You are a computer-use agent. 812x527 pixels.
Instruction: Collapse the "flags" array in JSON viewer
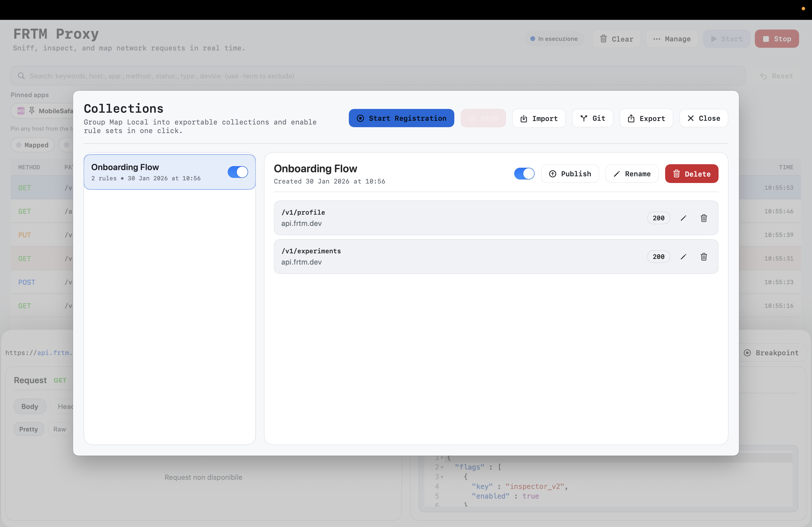(x=442, y=467)
